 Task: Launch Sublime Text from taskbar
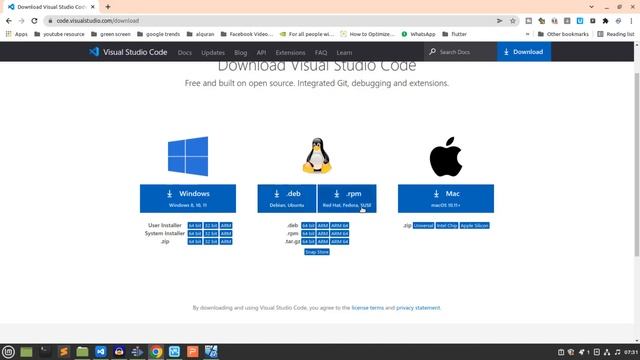[63, 351]
